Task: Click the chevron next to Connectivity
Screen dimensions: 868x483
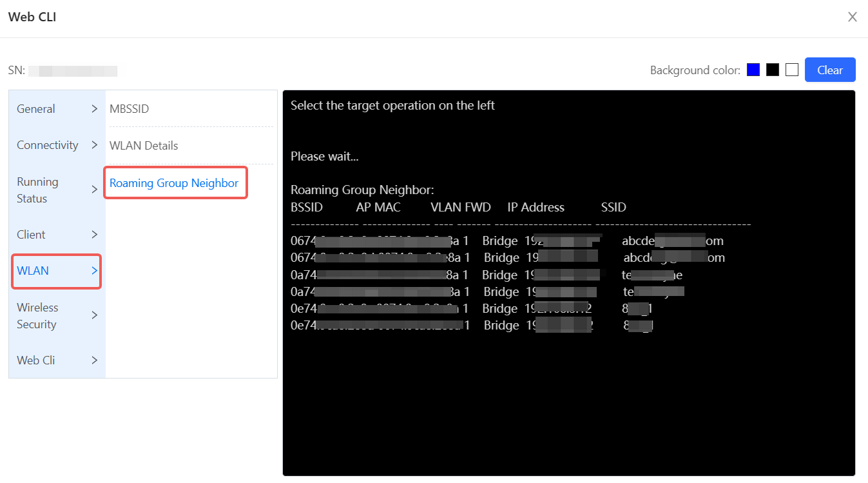Action: (x=94, y=145)
